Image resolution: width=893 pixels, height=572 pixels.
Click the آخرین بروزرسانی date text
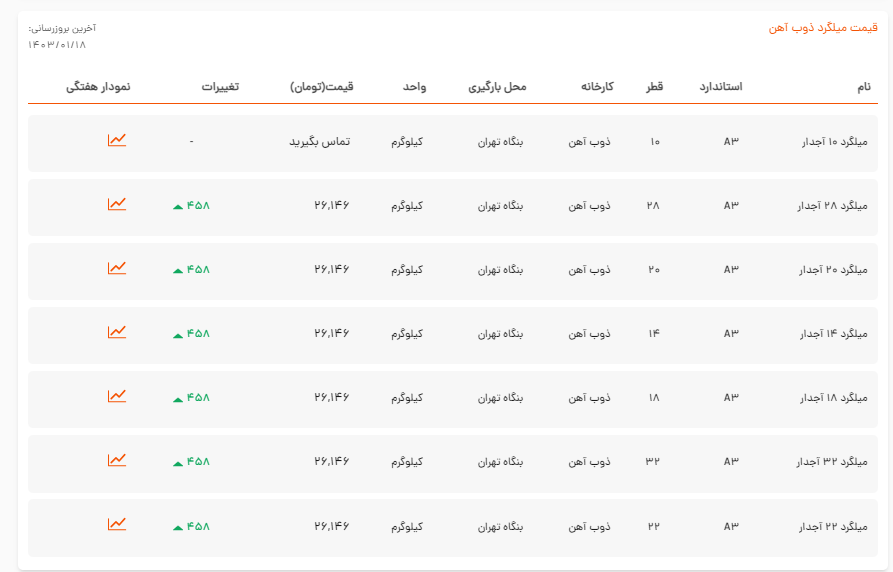tap(58, 44)
